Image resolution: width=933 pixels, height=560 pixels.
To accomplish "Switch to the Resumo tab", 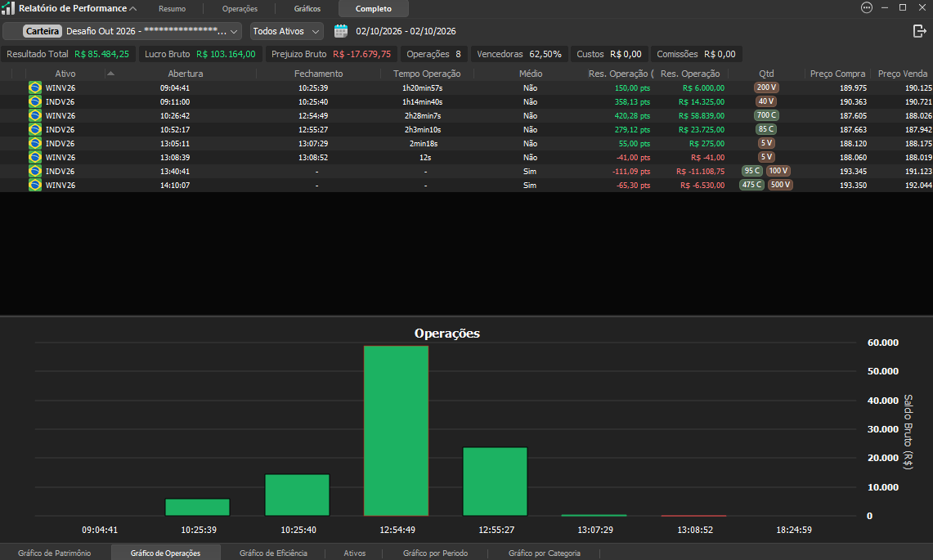I will coord(172,9).
